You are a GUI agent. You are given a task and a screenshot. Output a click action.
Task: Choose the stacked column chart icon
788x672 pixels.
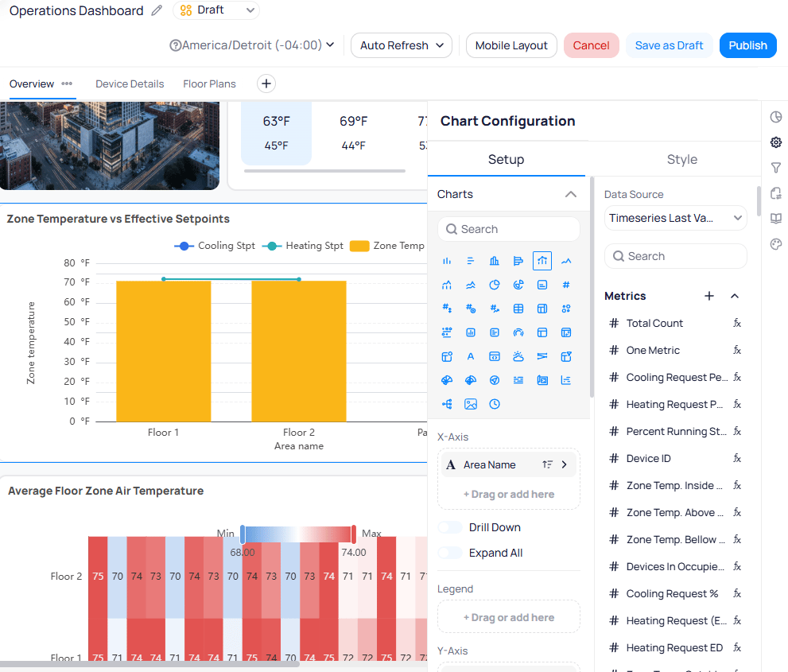click(x=495, y=261)
